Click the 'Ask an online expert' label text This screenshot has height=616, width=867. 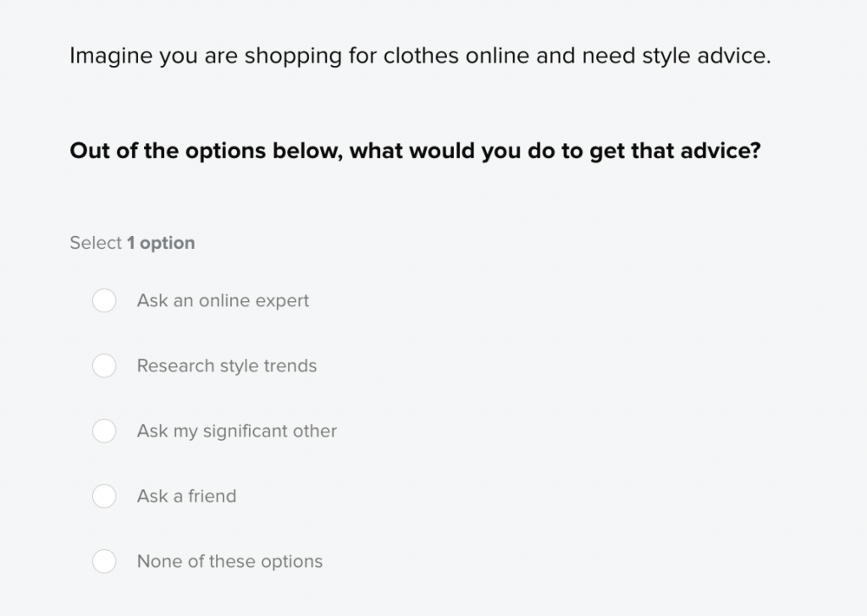coord(223,300)
